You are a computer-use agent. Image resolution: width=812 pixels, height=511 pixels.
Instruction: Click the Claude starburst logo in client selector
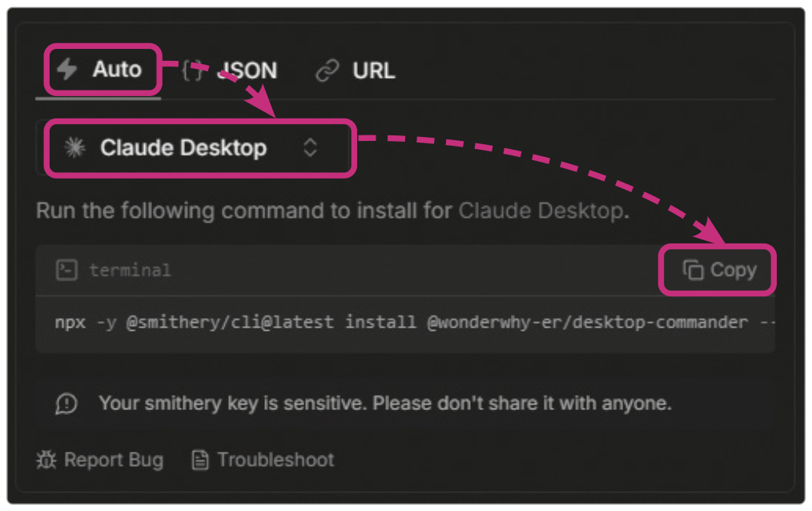click(x=74, y=148)
